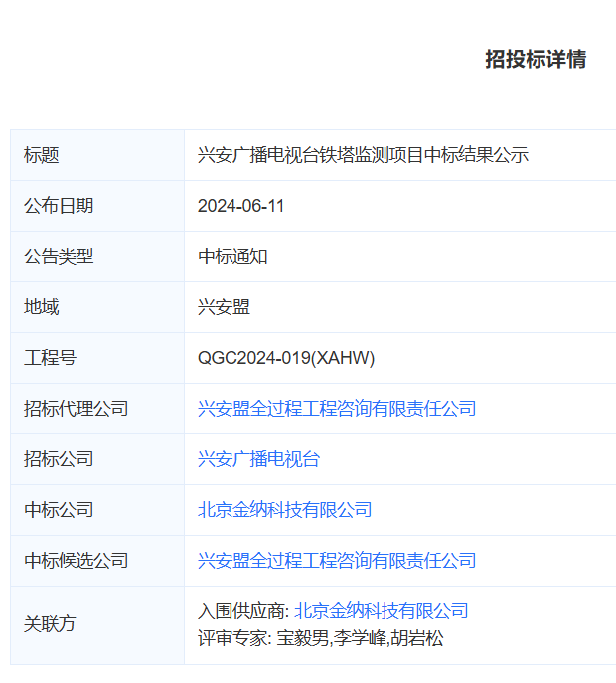Click the 中标候选公司 row label
The width and height of the screenshot is (616, 683).
(x=77, y=561)
